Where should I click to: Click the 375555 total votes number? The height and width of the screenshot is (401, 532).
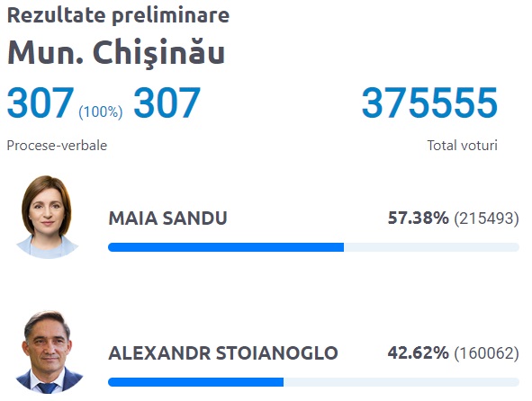click(x=429, y=102)
